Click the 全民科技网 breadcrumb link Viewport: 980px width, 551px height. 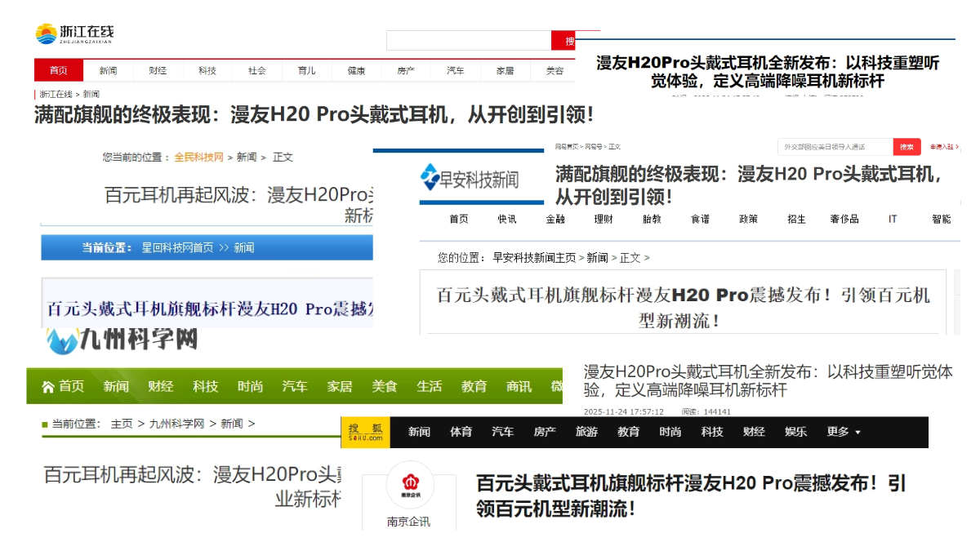pyautogui.click(x=198, y=157)
